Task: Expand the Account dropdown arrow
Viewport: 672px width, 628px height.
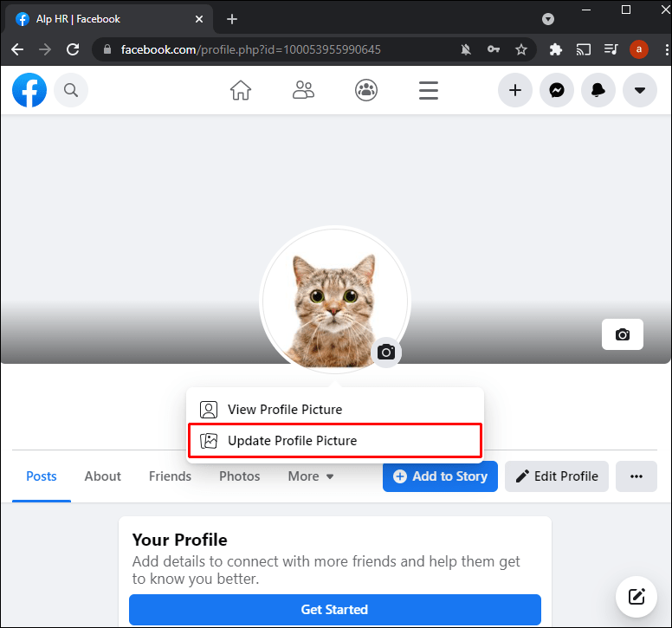Action: [640, 90]
